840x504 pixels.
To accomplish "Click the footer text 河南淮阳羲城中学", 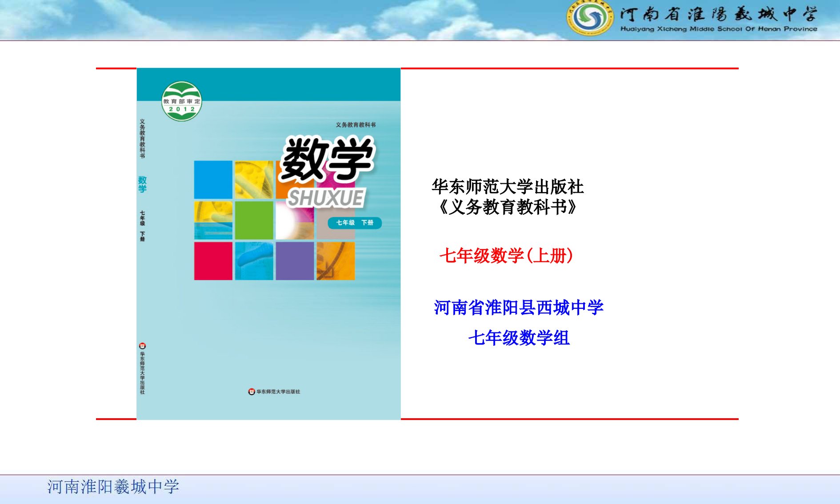I will 113,487.
